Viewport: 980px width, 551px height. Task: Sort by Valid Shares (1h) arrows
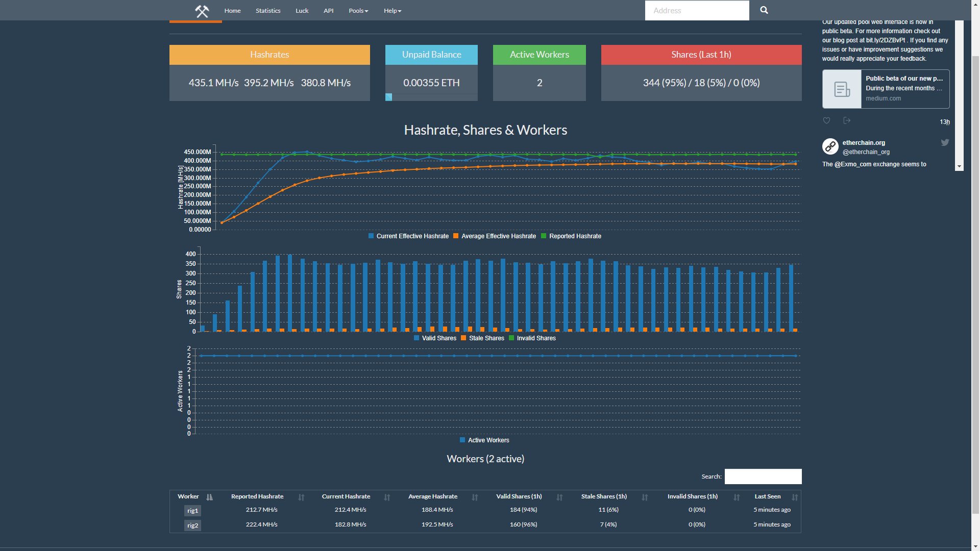[559, 497]
